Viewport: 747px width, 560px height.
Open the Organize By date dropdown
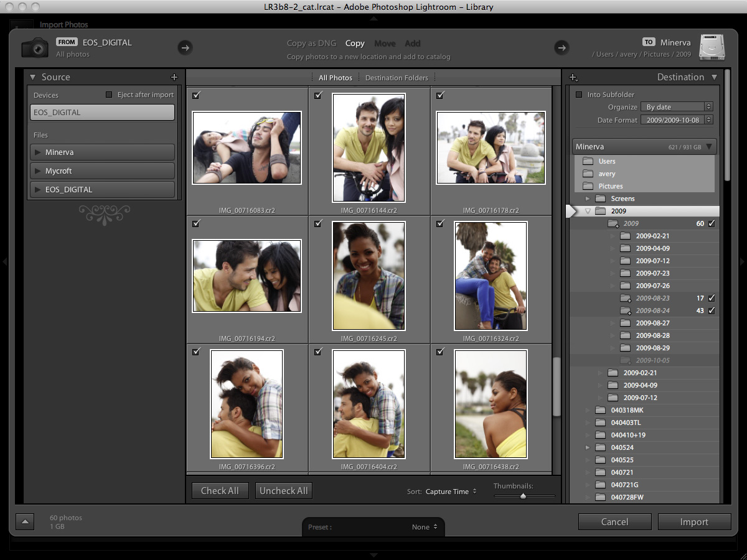(678, 107)
